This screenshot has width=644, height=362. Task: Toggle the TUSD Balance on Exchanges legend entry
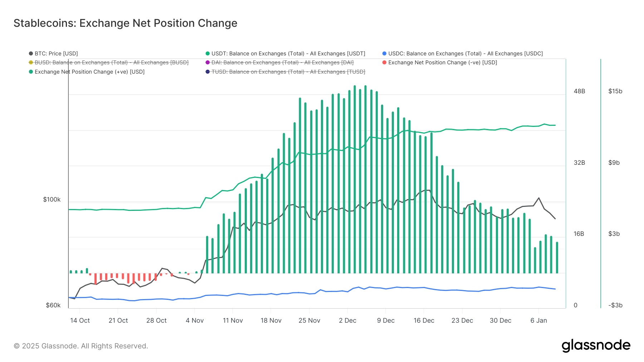click(x=288, y=72)
